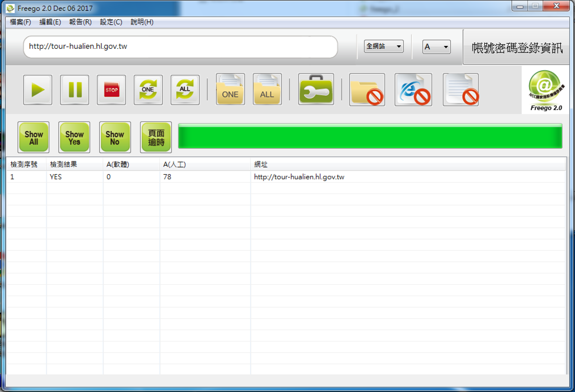Image resolution: width=575 pixels, height=392 pixels.
Task: Click the 帳號密碼登錄資訊 button
Action: pyautogui.click(x=516, y=47)
